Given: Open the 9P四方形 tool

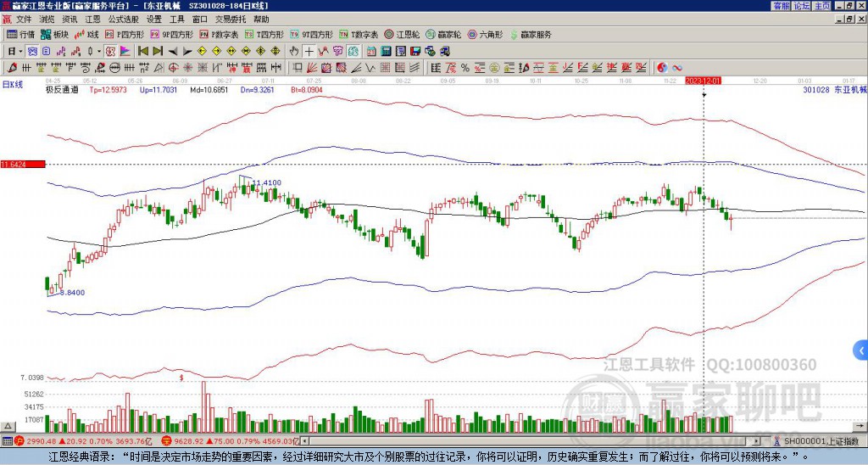Looking at the screenshot, I should click(172, 34).
